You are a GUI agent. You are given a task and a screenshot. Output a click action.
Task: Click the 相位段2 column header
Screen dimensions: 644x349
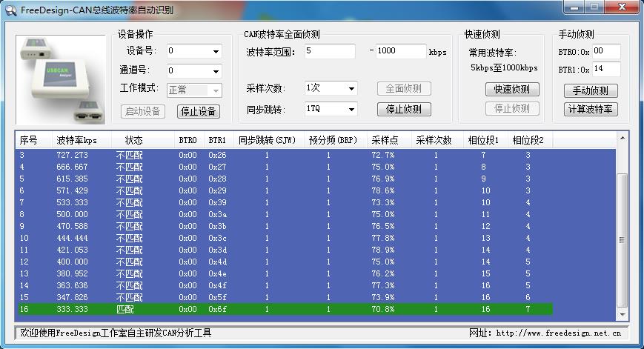coord(530,140)
